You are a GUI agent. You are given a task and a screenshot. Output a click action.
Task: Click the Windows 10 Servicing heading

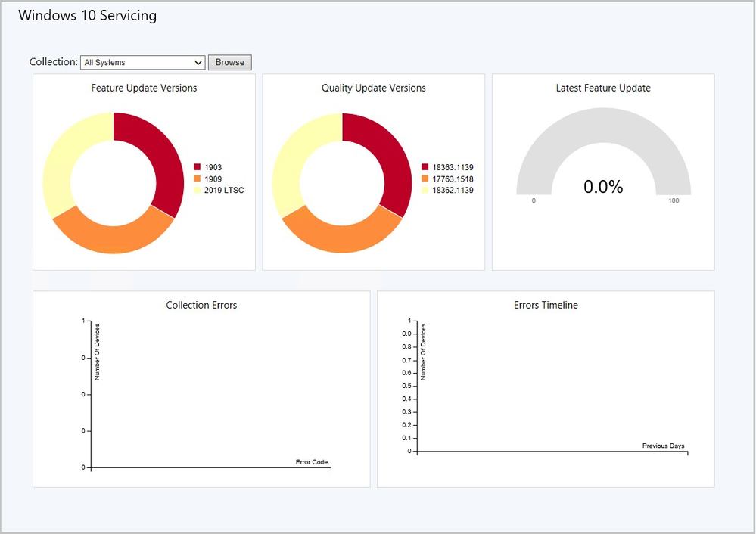point(87,15)
